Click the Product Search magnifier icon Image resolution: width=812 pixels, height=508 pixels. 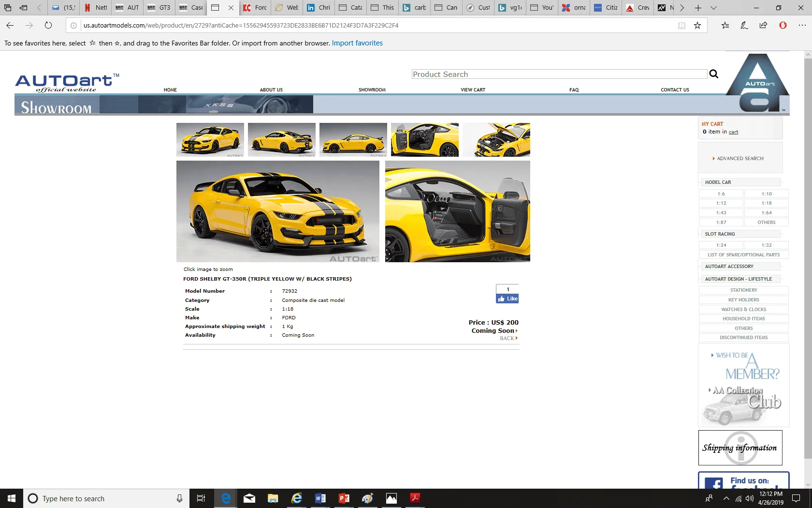click(713, 74)
